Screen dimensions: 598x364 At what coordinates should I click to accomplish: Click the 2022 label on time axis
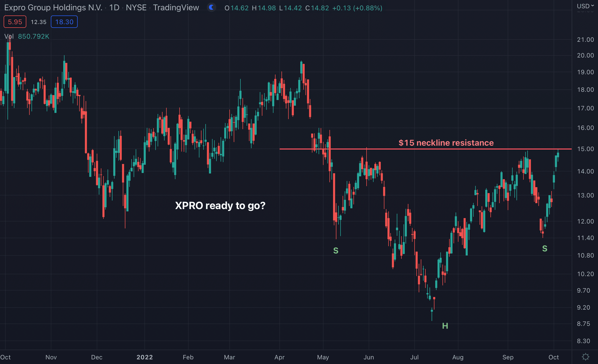[144, 357]
